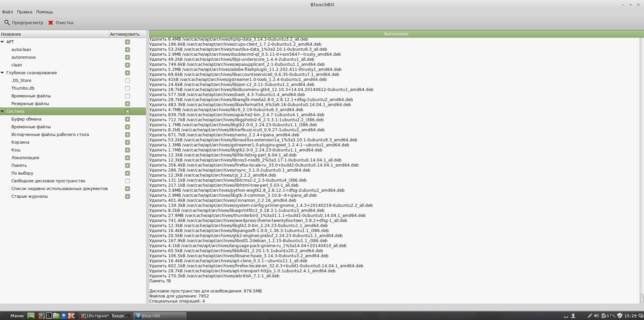Open the file manager folder launcher
This screenshot has height=320, width=644.
click(x=56, y=316)
